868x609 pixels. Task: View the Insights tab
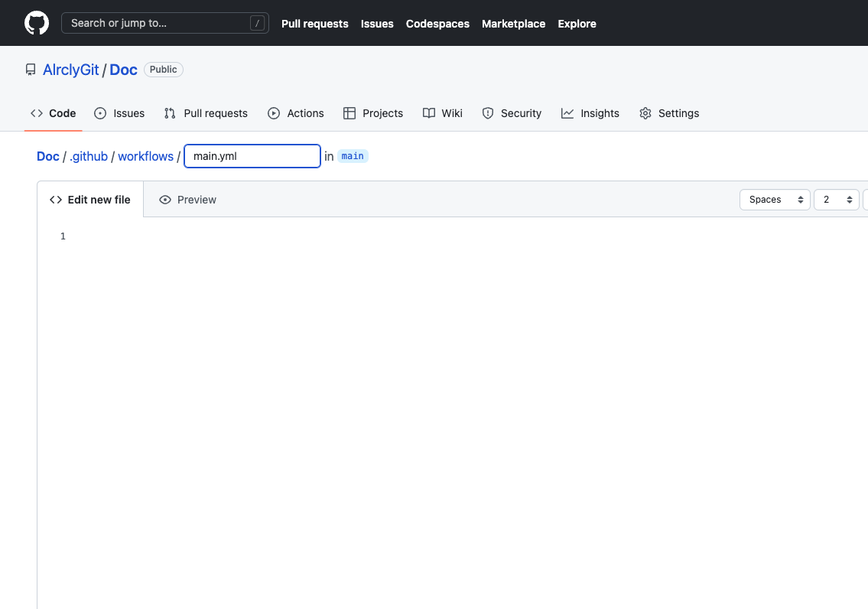pyautogui.click(x=590, y=113)
